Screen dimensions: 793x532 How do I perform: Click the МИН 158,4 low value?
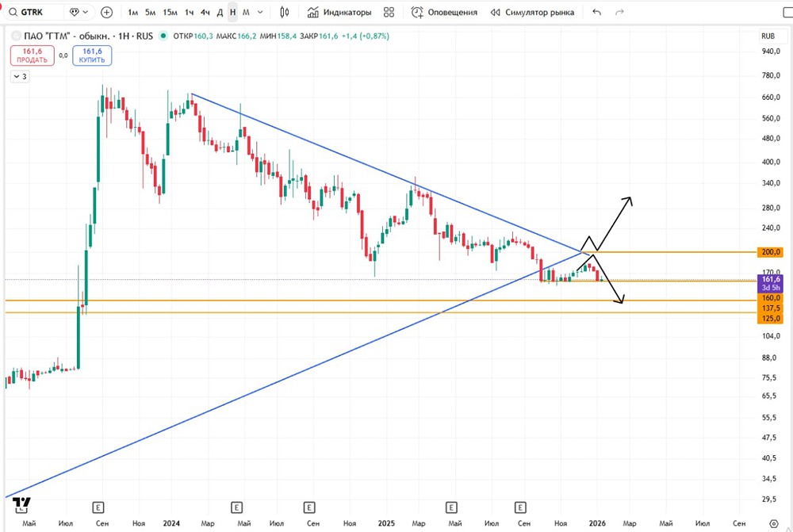tap(278, 36)
